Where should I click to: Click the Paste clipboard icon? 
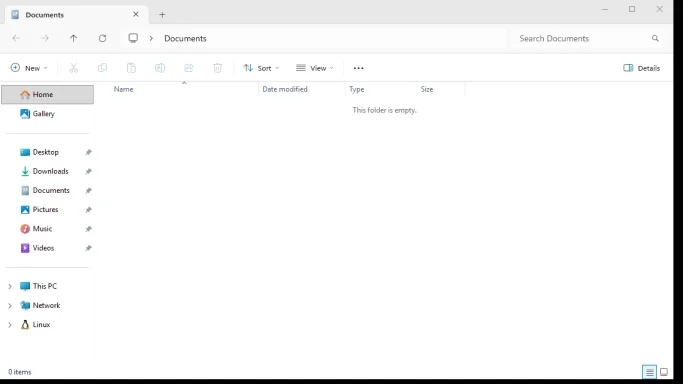(131, 68)
